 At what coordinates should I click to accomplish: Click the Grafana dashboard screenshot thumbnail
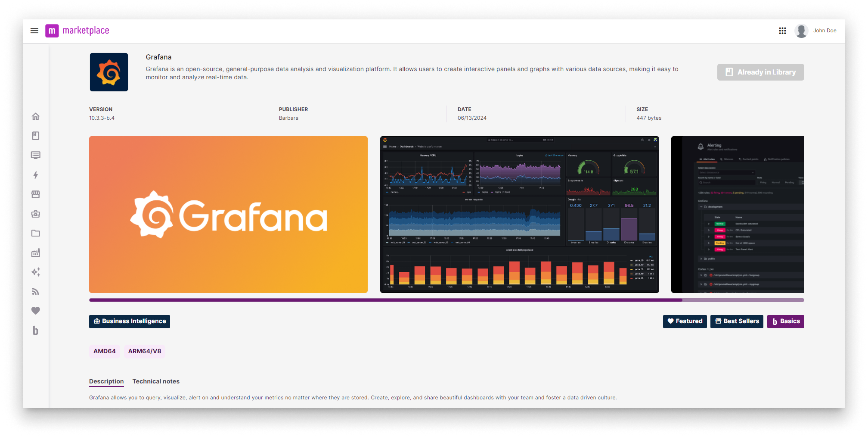(x=519, y=214)
